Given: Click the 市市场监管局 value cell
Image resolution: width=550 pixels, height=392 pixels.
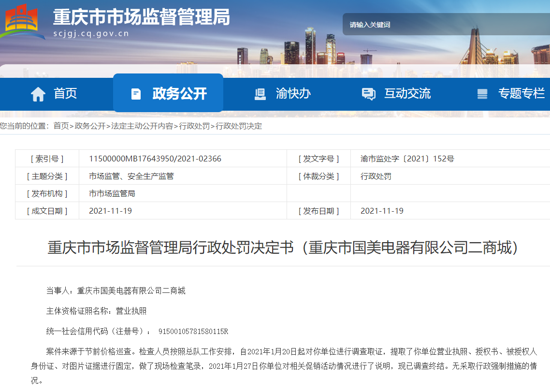Looking at the screenshot, I should [183, 193].
